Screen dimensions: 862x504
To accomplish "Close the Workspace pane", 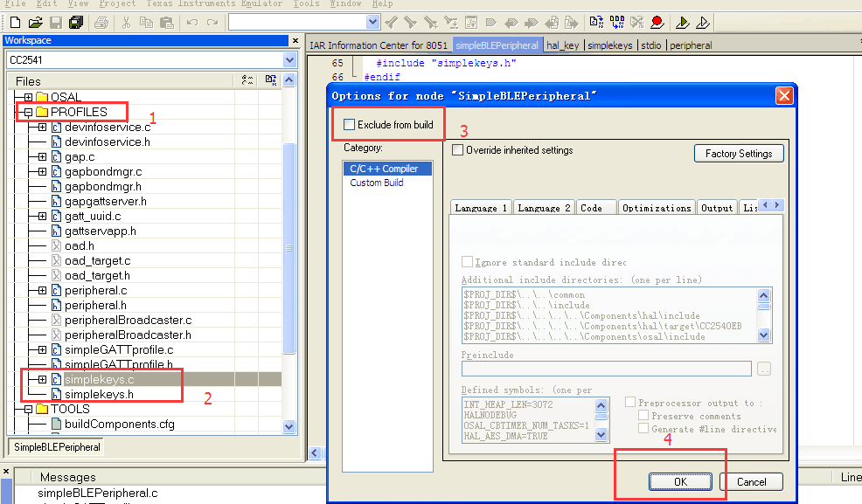I will pyautogui.click(x=295, y=41).
